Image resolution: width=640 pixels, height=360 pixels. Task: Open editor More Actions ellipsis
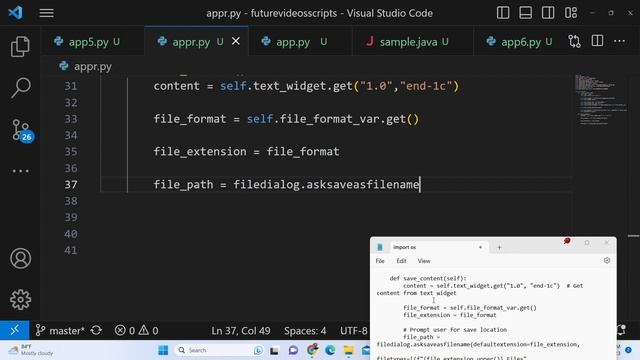[619, 41]
